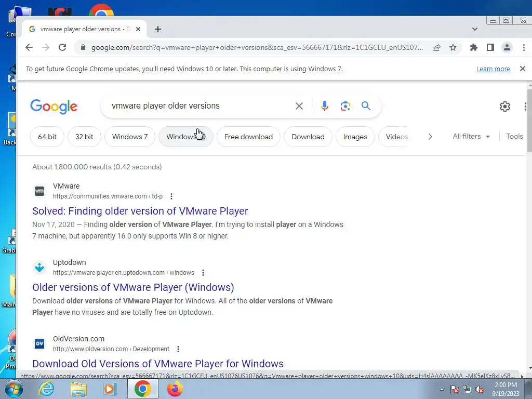
Task: Open the volume tray icon
Action: [480, 390]
